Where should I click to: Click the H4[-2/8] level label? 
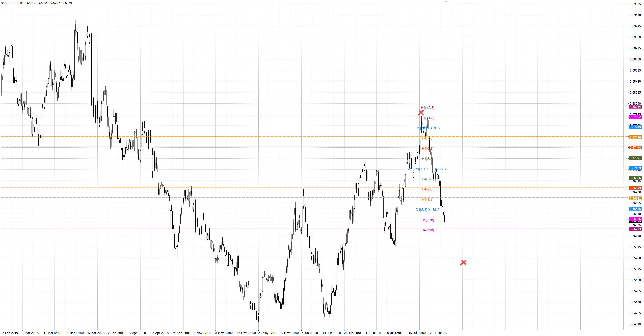click(x=427, y=230)
